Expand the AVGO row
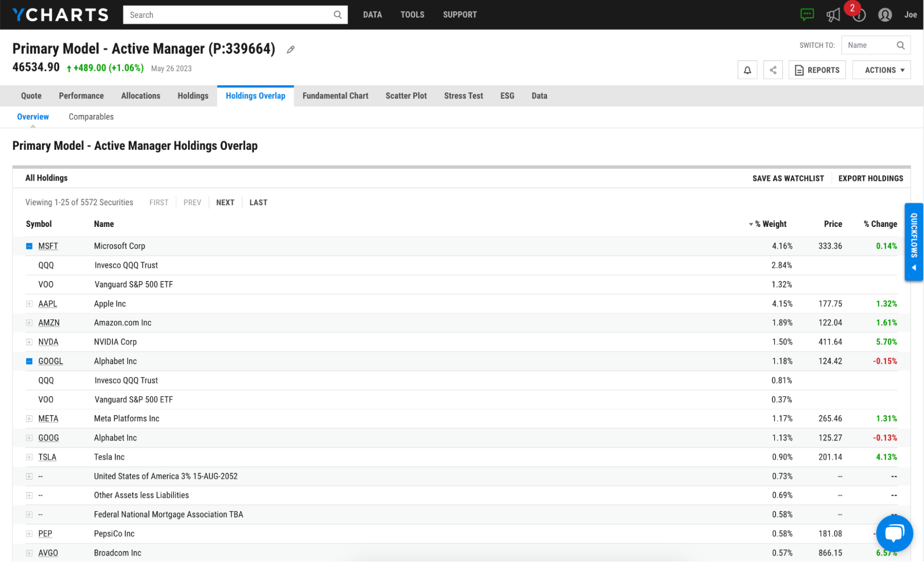The image size is (924, 562). click(29, 553)
